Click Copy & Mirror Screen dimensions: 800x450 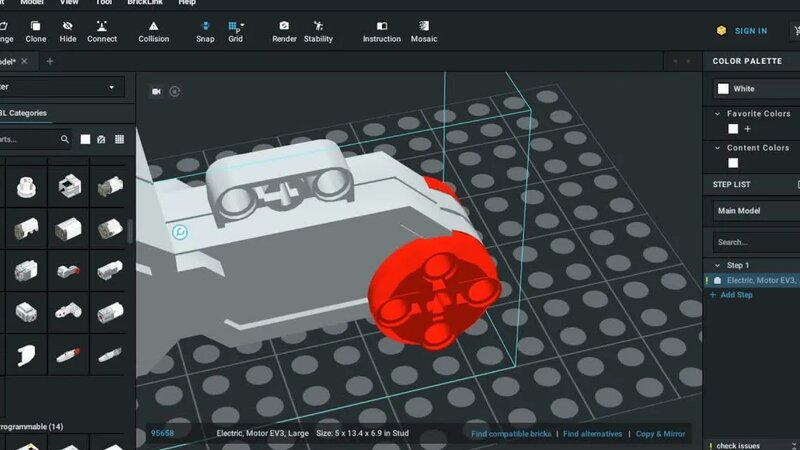pyautogui.click(x=660, y=434)
